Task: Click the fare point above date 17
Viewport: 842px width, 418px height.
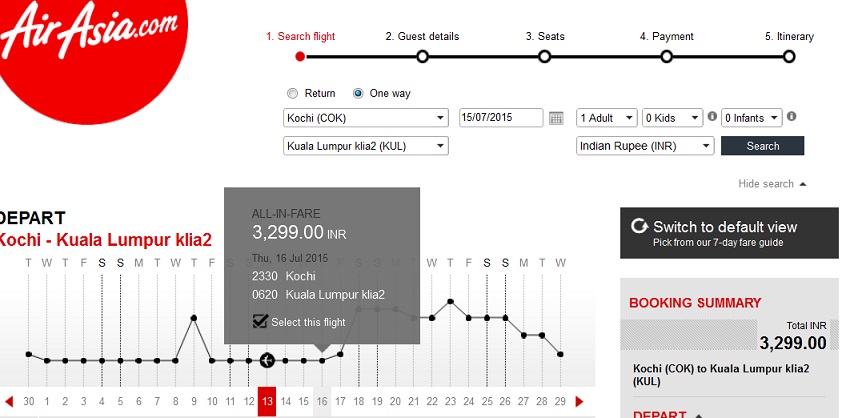Action: 340,354
